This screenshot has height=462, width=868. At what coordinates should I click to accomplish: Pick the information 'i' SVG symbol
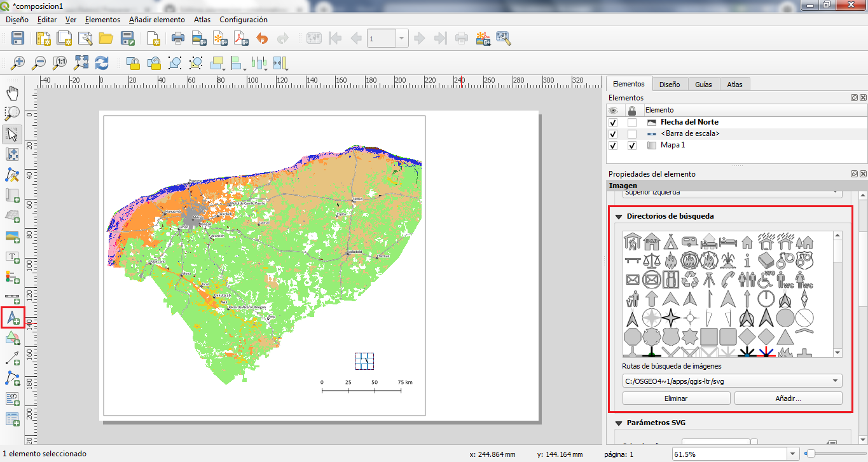(x=747, y=261)
